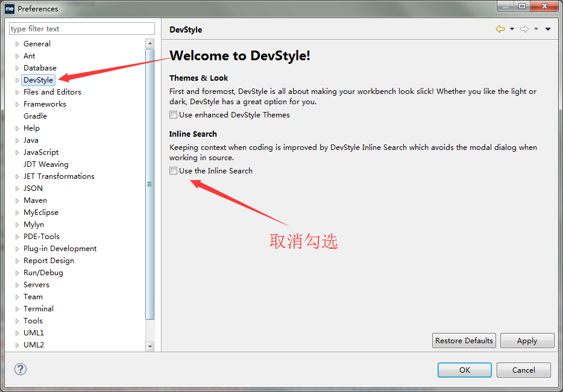Screen dimensions: 563x392
Task: Click the MyEclipse icon in title bar
Action: pos(9,8)
